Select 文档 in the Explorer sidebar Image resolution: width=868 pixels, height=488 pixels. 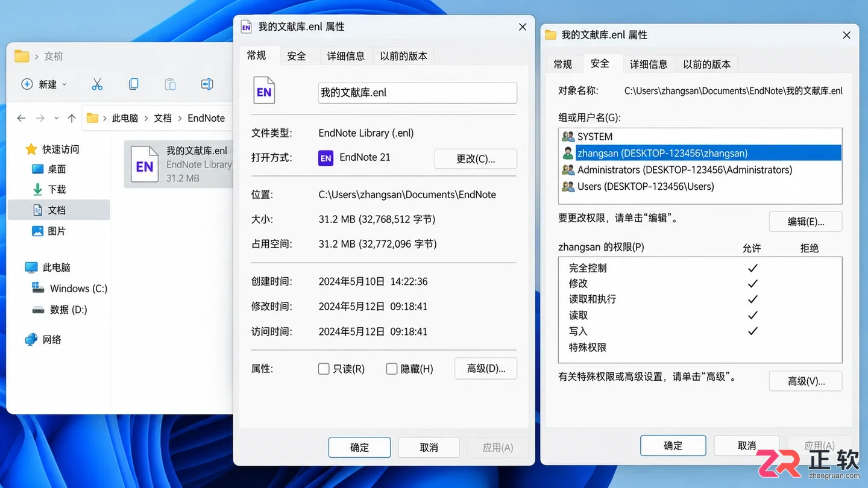click(x=59, y=210)
